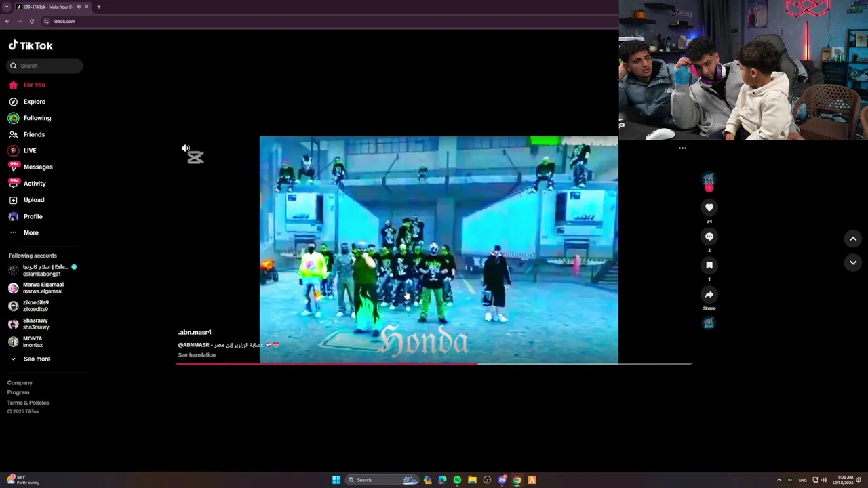Open the CapCut template icon
868x488 pixels.
(x=195, y=158)
